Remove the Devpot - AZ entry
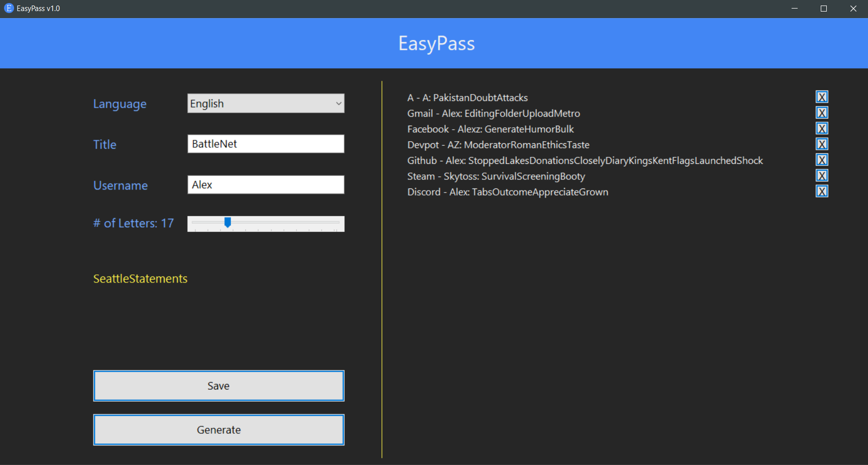 pyautogui.click(x=822, y=144)
